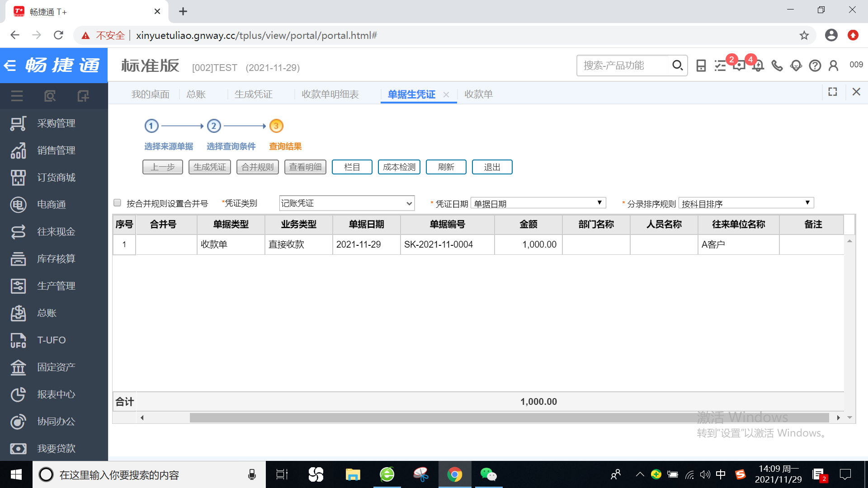Open File Explorer from the taskbar
The width and height of the screenshot is (868, 488).
coord(353,474)
